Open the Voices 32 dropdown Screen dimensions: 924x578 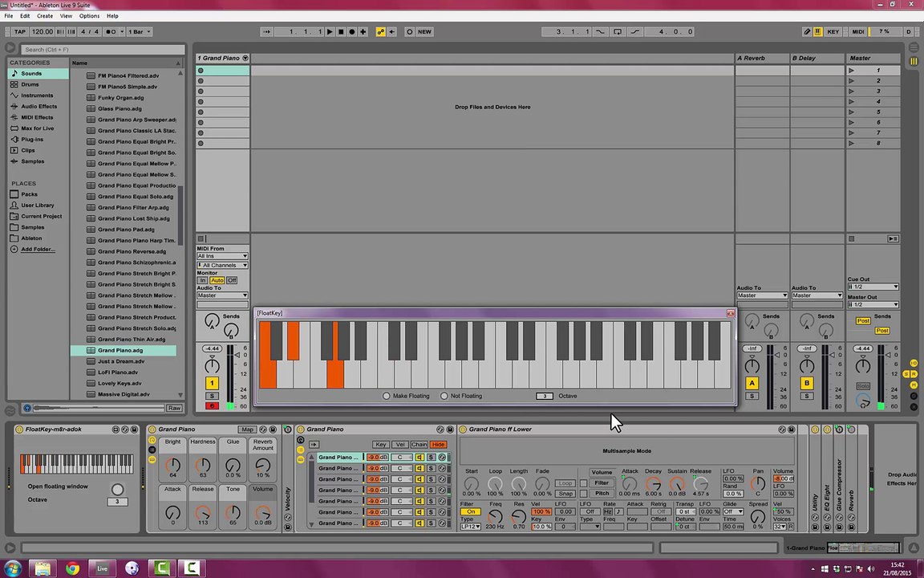click(780, 527)
